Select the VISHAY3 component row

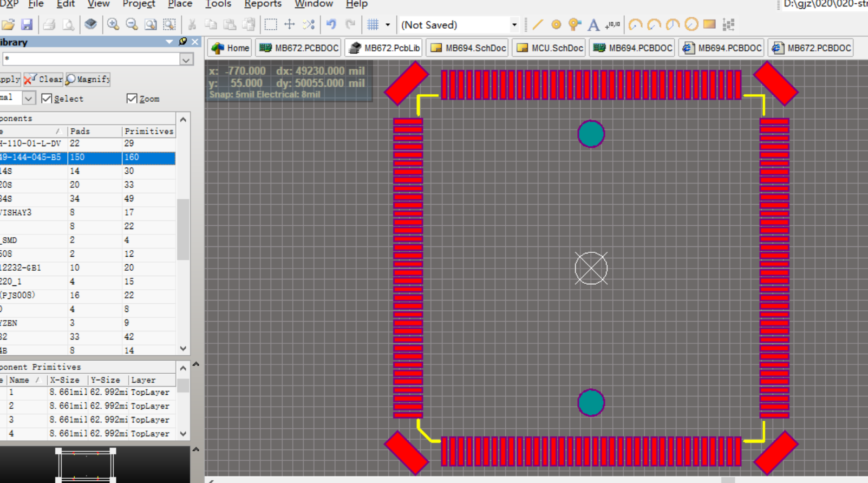(x=88, y=212)
